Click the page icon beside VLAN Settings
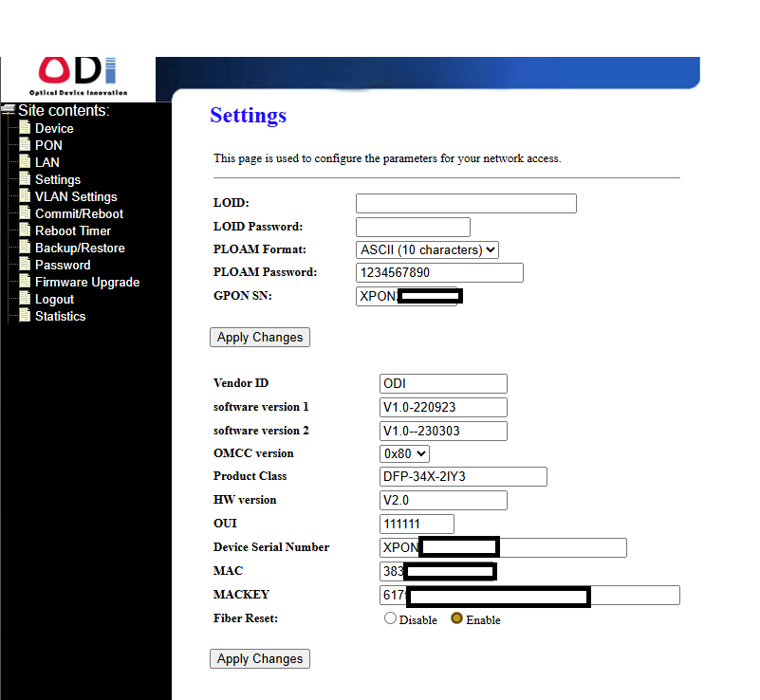The width and height of the screenshot is (760, 700). (26, 196)
